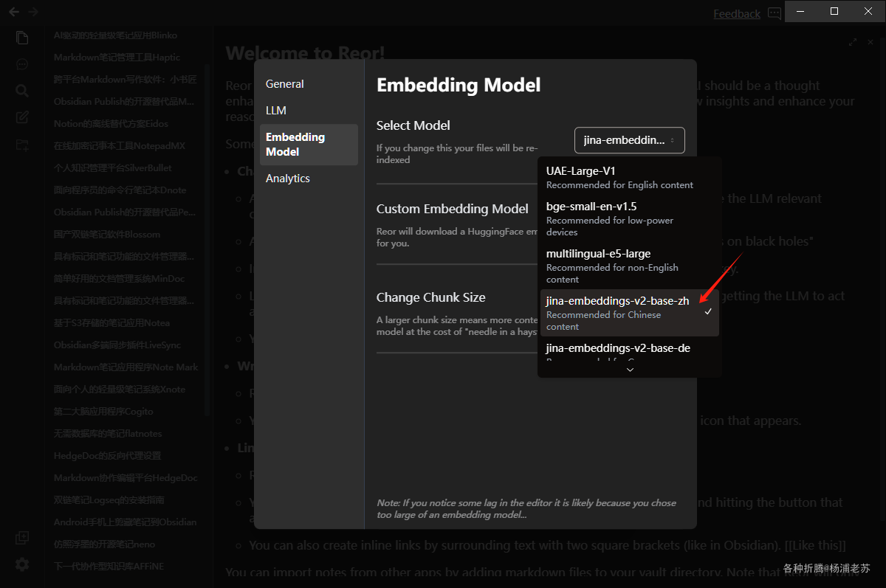This screenshot has width=886, height=588.
Task: Go back with the left arrow icon
Action: coord(14,12)
